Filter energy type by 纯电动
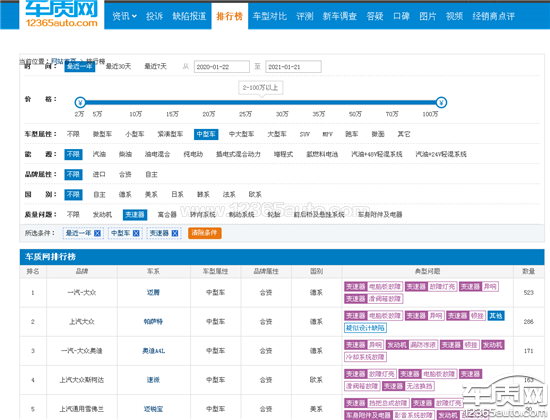Viewport: 550px width, 420px height. (x=193, y=154)
